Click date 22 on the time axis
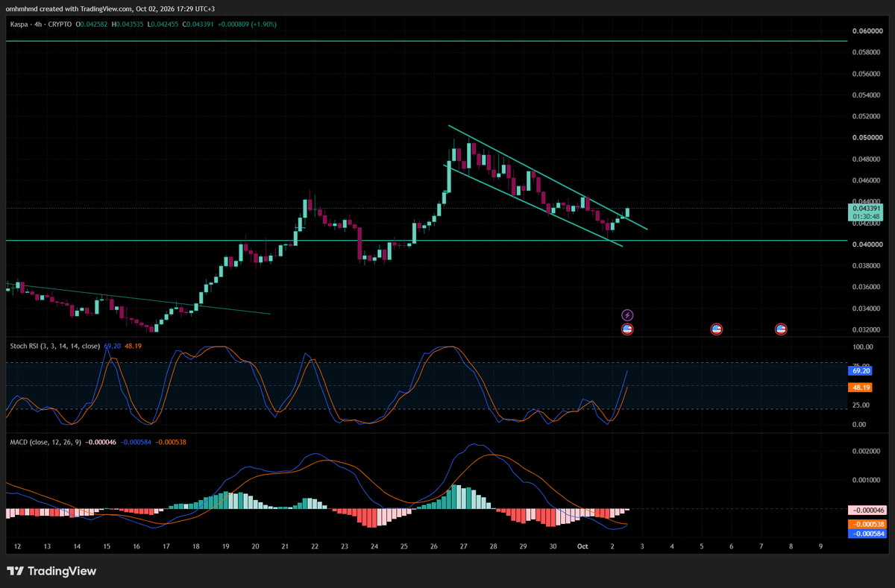 pyautogui.click(x=315, y=546)
